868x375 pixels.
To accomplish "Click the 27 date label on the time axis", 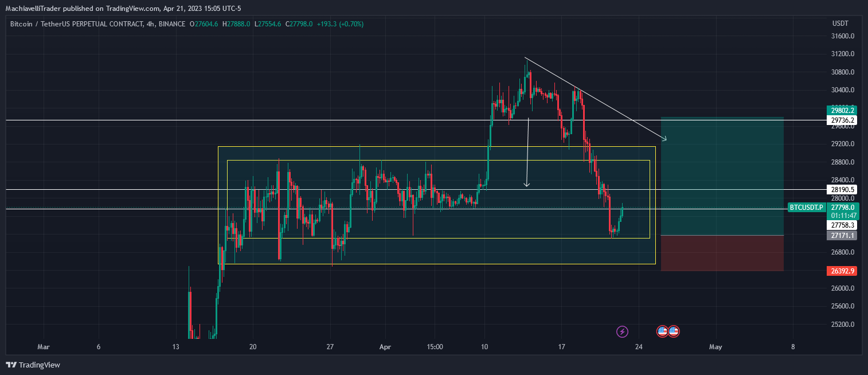I will tap(330, 347).
